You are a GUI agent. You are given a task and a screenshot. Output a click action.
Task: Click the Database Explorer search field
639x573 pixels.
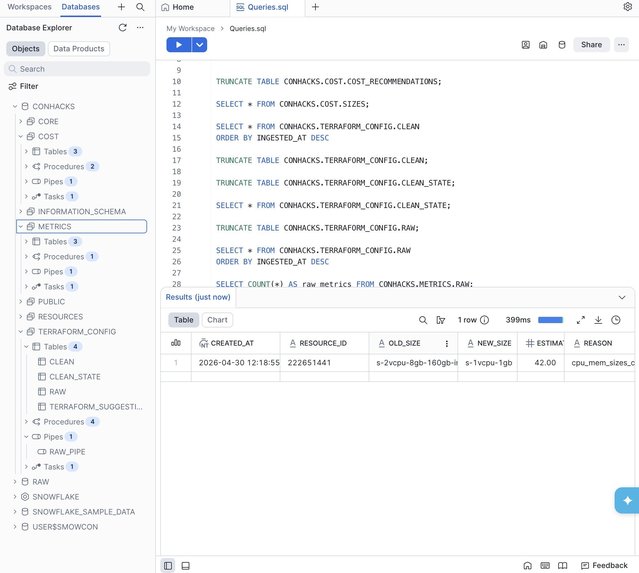(x=77, y=69)
